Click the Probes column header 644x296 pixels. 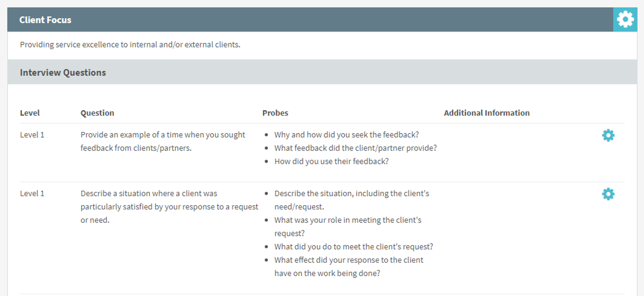[275, 113]
